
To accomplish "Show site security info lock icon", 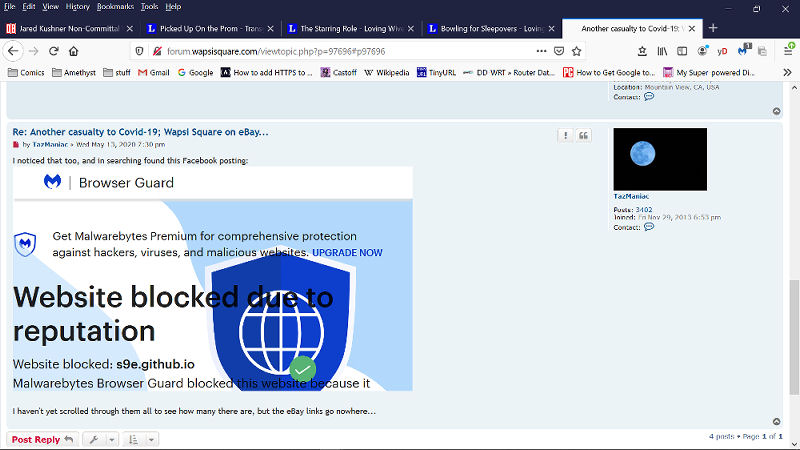I will (157, 51).
